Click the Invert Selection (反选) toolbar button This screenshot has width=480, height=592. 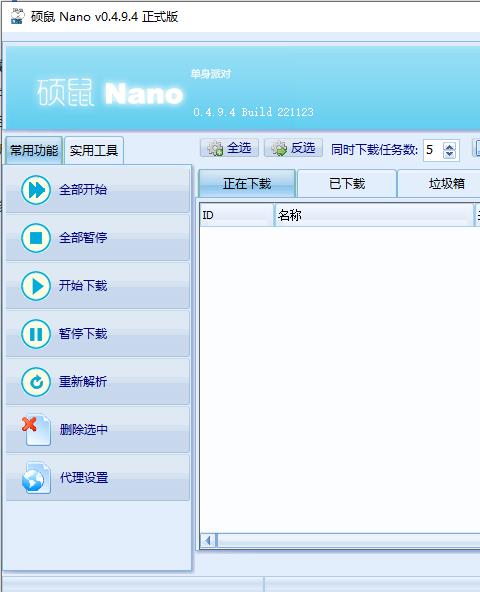coord(293,148)
